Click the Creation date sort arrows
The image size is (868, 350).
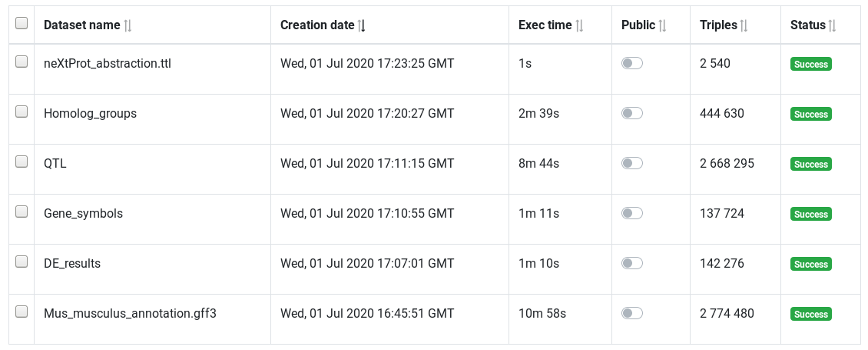pos(362,25)
